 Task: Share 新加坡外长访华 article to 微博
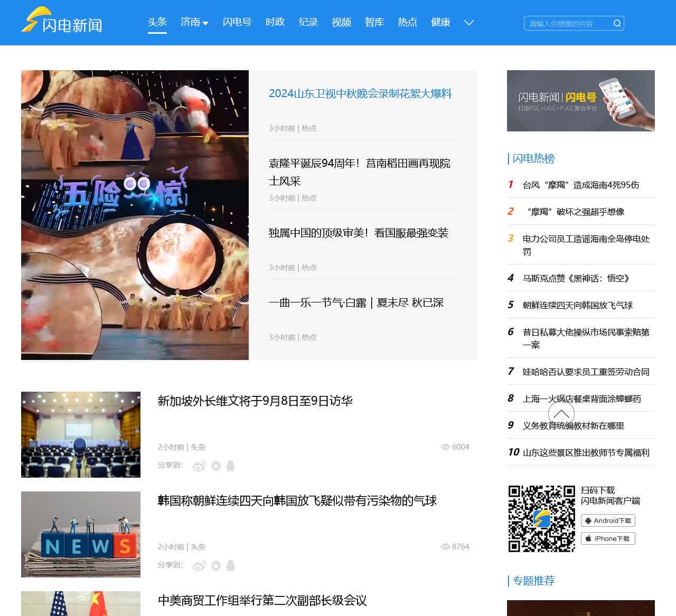(199, 466)
